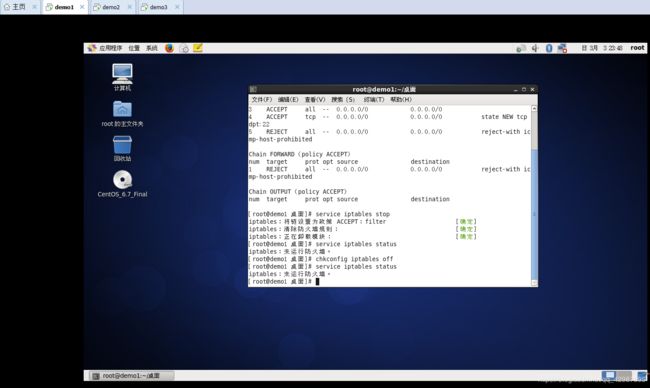Click the date and time clock in the panel
This screenshot has height=388, width=650.
601,48
